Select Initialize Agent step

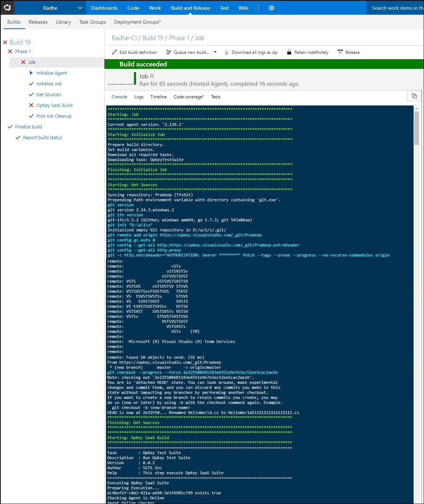(52, 73)
